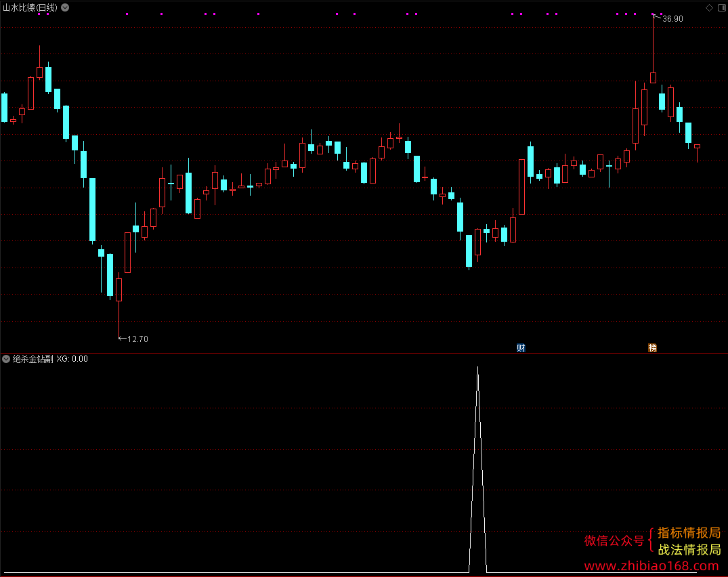The image size is (728, 577).
Task: Select the 绝杀金钻副 indicator name
Action: pos(33,359)
